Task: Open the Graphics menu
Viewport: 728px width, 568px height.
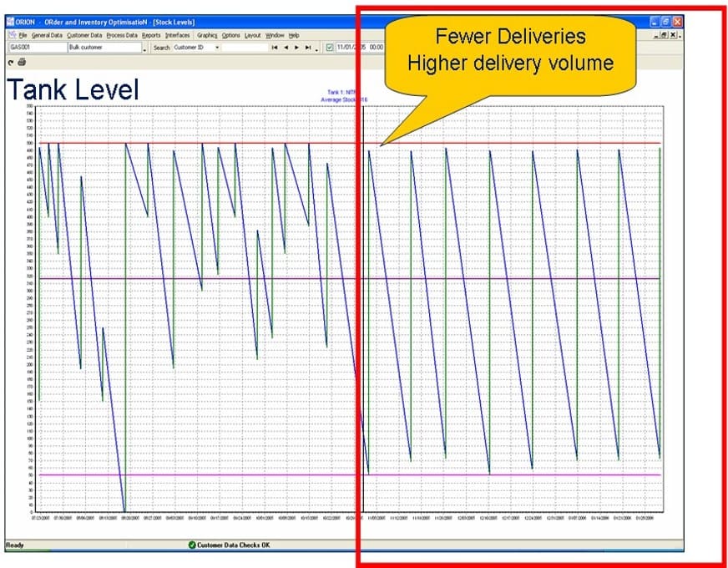Action: point(206,35)
